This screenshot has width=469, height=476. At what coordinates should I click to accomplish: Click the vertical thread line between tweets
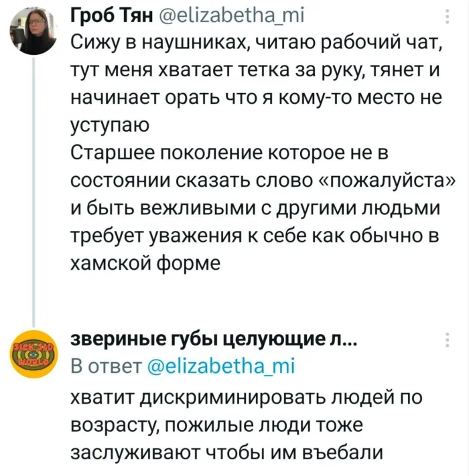point(31,187)
